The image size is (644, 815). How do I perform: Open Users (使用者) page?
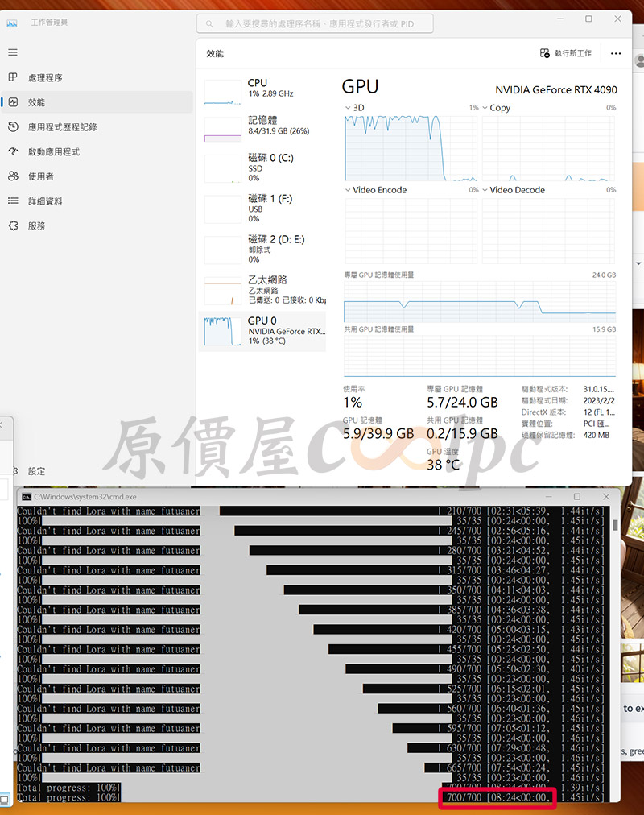(x=97, y=176)
